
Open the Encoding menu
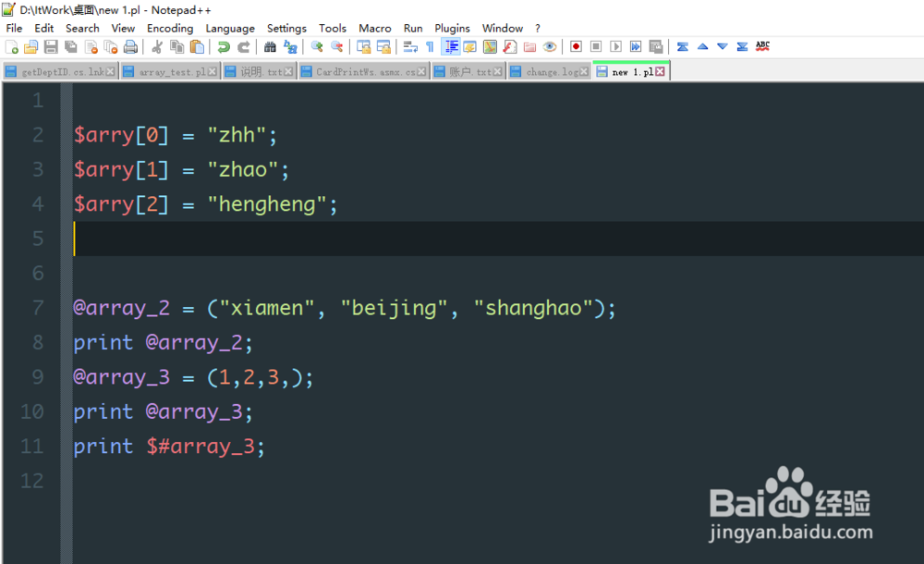(170, 28)
